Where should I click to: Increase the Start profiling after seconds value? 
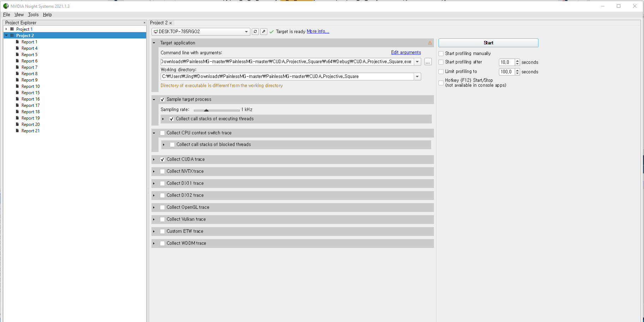click(517, 61)
